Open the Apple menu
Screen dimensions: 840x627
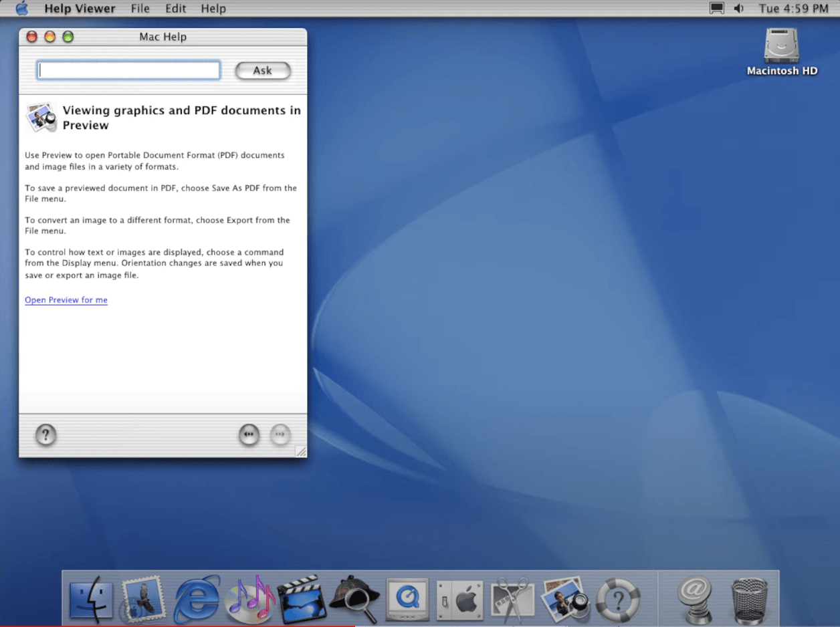(22, 9)
